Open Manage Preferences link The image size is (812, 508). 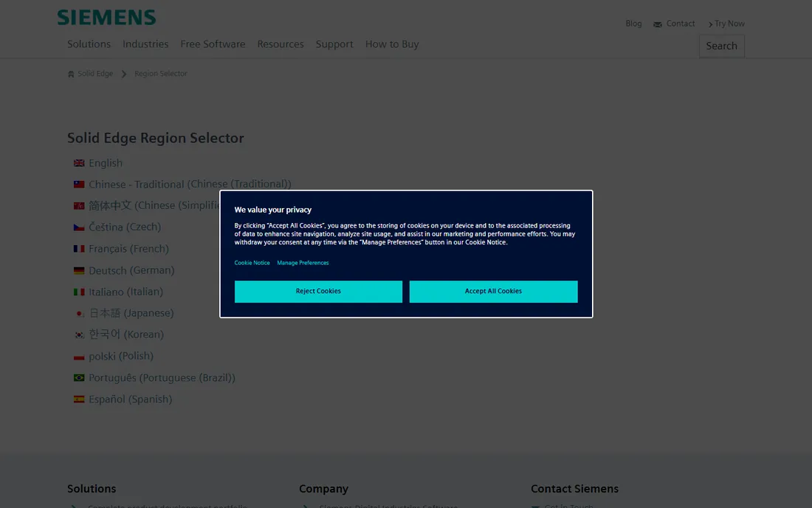click(303, 263)
